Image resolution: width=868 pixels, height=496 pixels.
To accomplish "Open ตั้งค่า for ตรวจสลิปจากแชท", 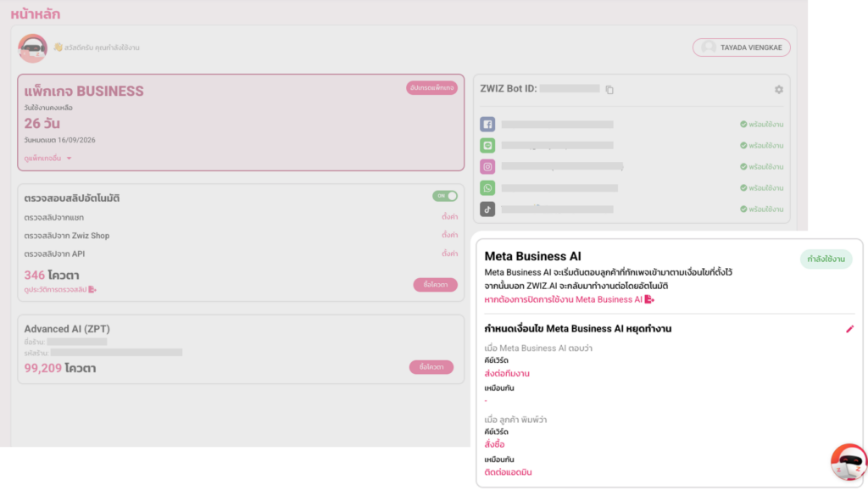I will (x=449, y=217).
